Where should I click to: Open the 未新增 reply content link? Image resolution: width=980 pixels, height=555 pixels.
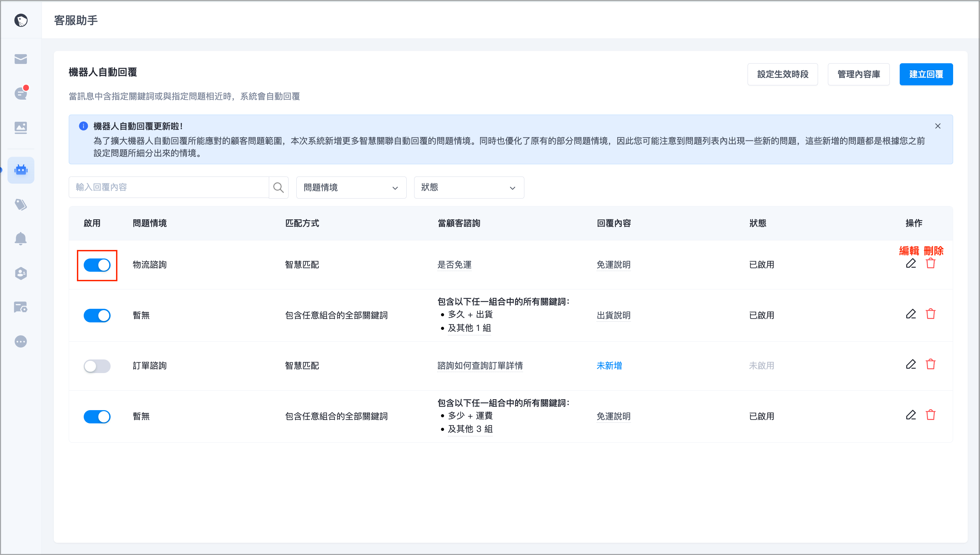(x=609, y=366)
